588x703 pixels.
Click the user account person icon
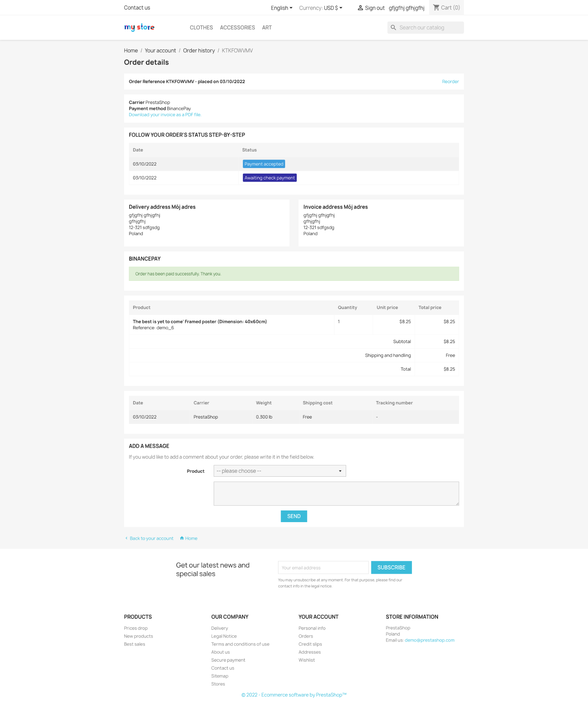360,8
